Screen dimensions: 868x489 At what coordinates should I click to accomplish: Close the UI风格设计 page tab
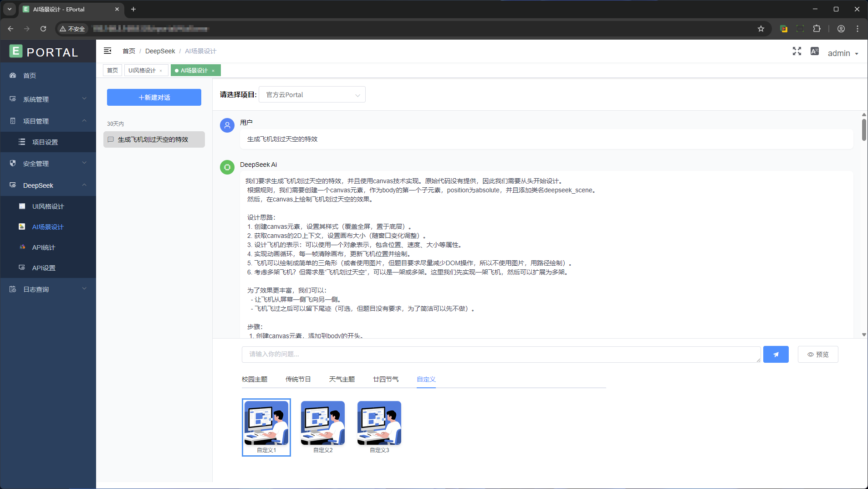[x=161, y=71]
